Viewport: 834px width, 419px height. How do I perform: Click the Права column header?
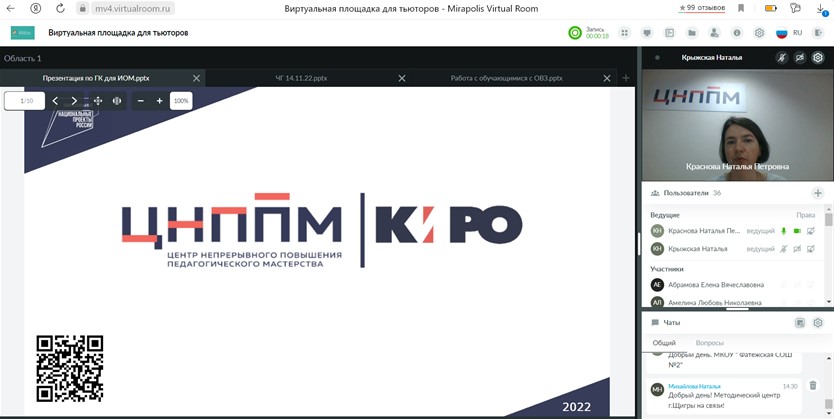click(805, 215)
